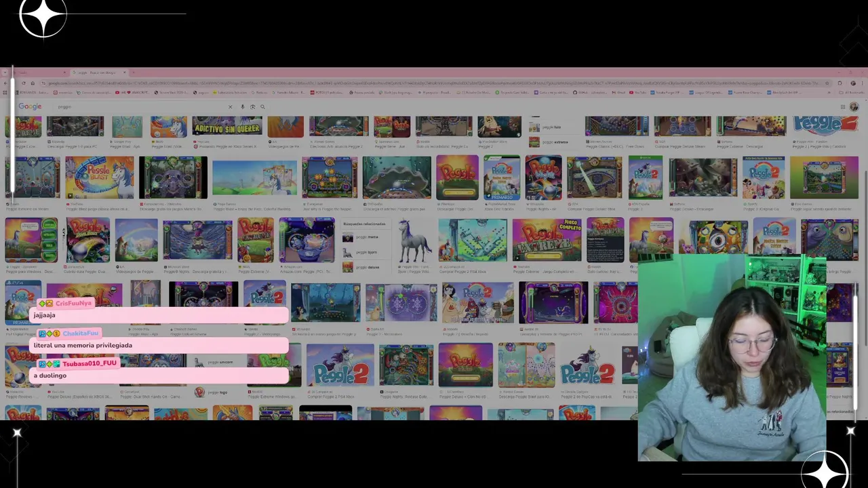Screen dimensions: 868x488
Task: Click chat username ChakitaFuu
Action: tap(80, 333)
